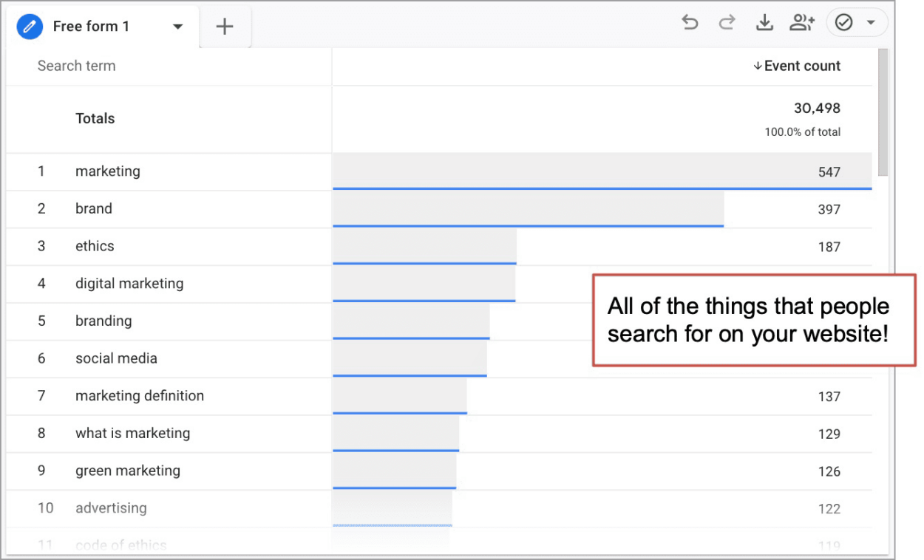Sort by Event count column header
Image resolution: width=924 pixels, height=560 pixels.
pyautogui.click(x=802, y=66)
